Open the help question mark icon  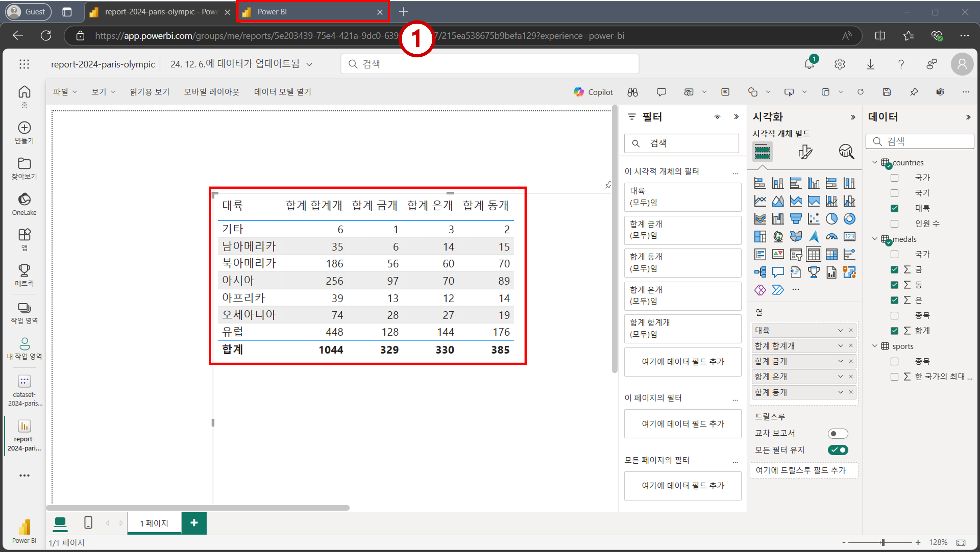point(901,64)
